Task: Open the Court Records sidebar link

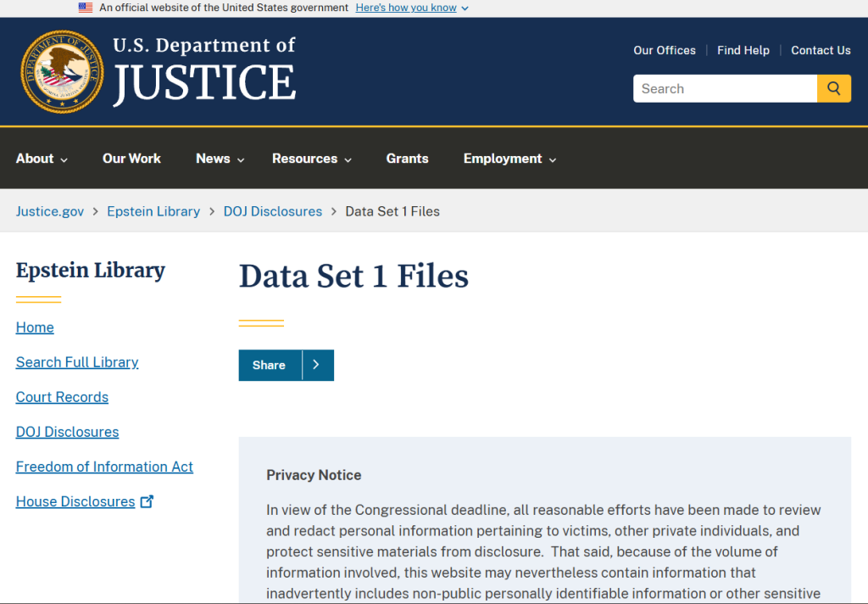Action: click(x=62, y=396)
